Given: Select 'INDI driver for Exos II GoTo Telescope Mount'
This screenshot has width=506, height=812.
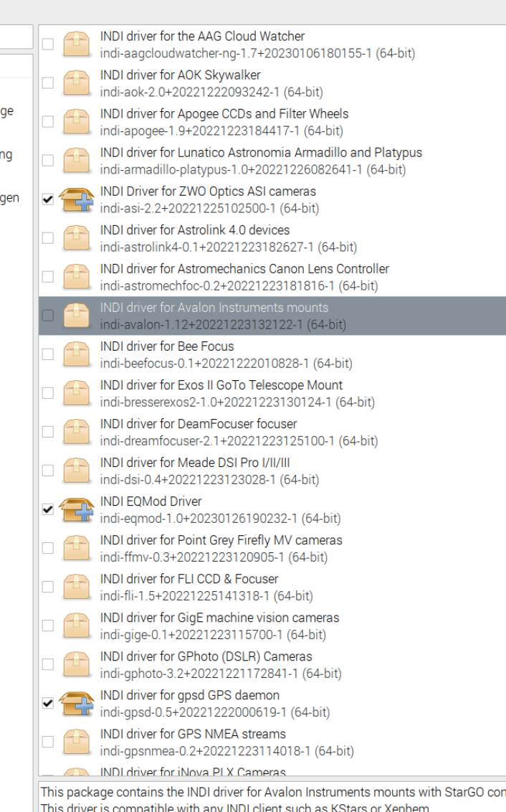Looking at the screenshot, I should [221, 385].
